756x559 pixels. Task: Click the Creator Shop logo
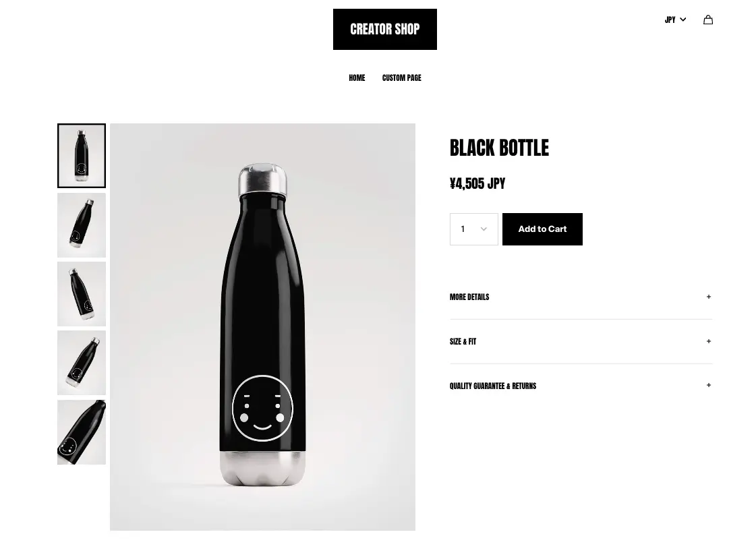[x=385, y=30]
